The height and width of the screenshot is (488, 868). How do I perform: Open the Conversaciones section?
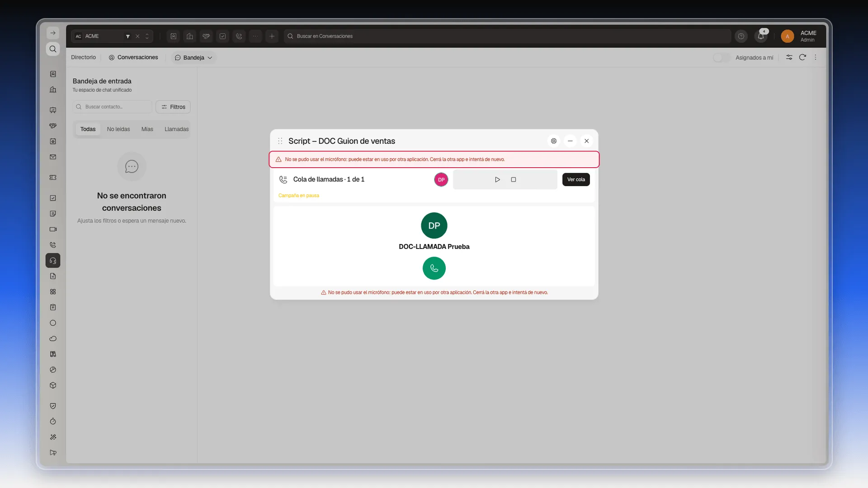coord(133,57)
